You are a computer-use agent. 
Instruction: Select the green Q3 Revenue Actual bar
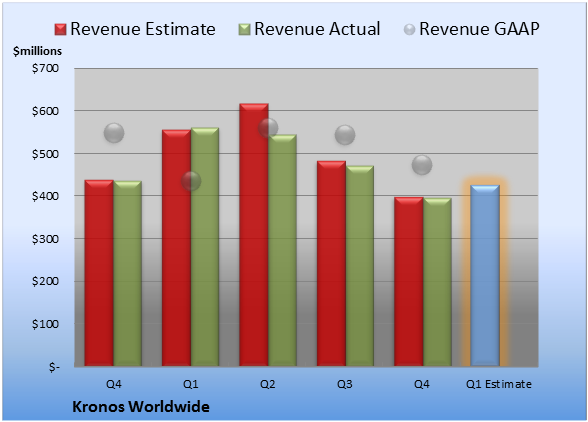coord(360,266)
